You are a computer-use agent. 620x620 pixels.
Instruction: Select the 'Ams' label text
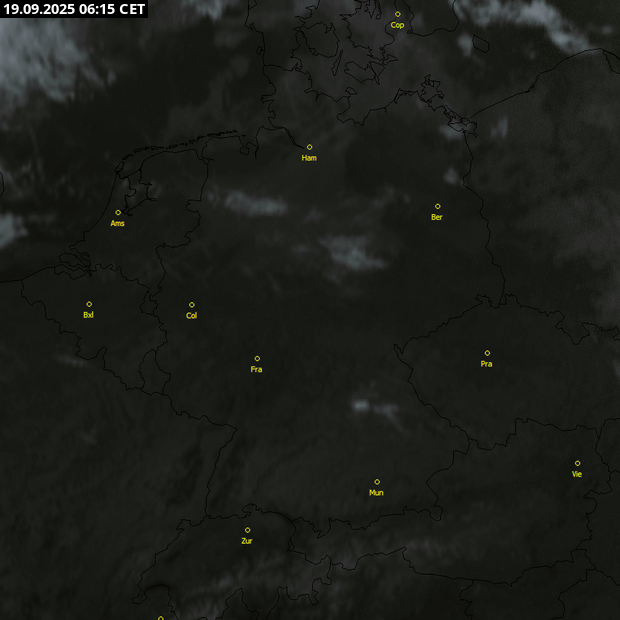[117, 223]
